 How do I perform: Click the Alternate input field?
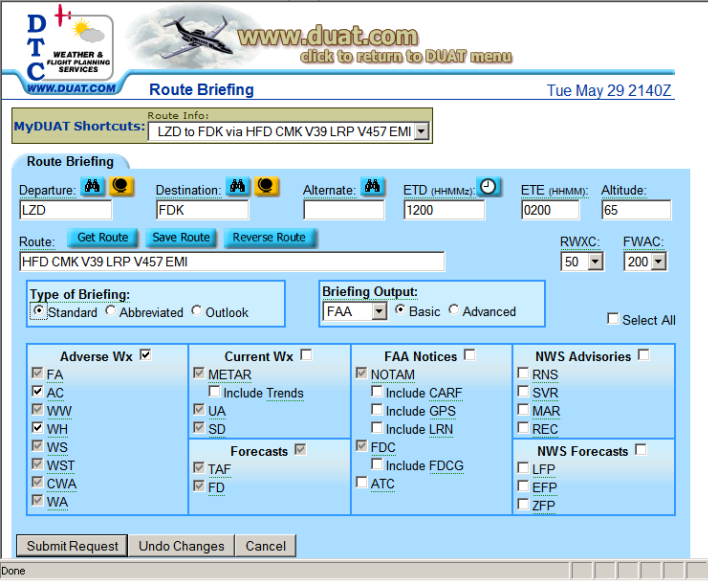point(344,210)
